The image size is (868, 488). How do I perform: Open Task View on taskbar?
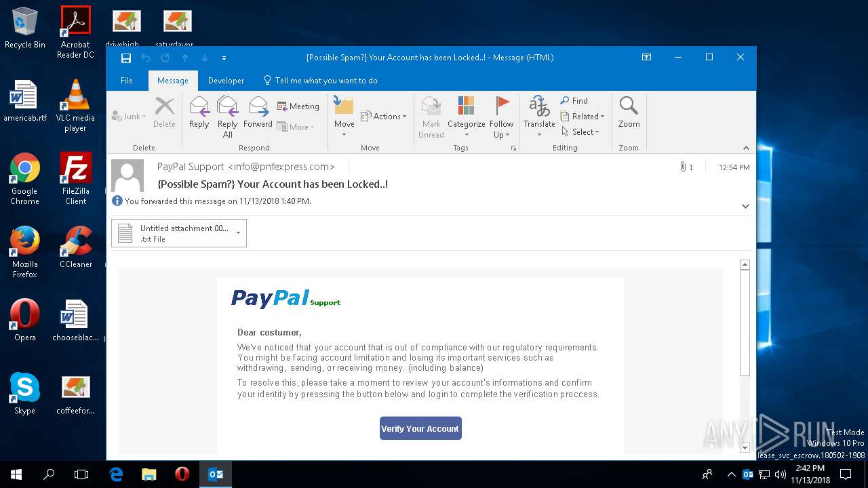81,474
